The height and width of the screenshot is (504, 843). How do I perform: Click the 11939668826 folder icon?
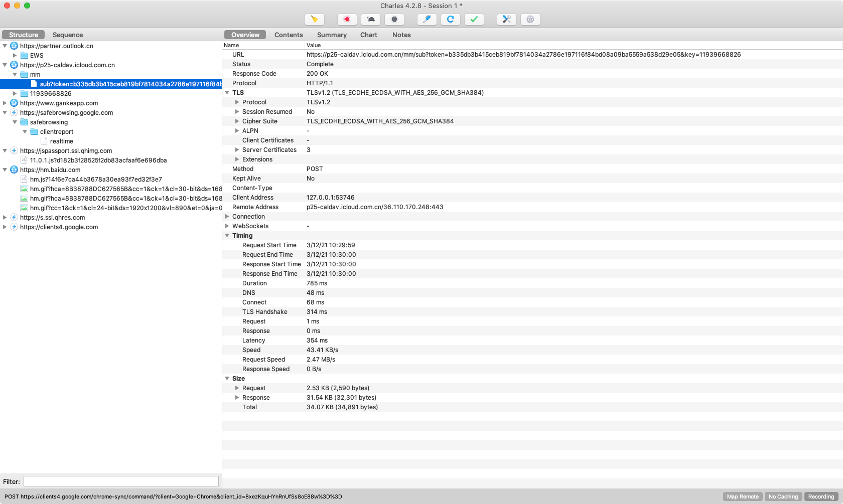24,93
